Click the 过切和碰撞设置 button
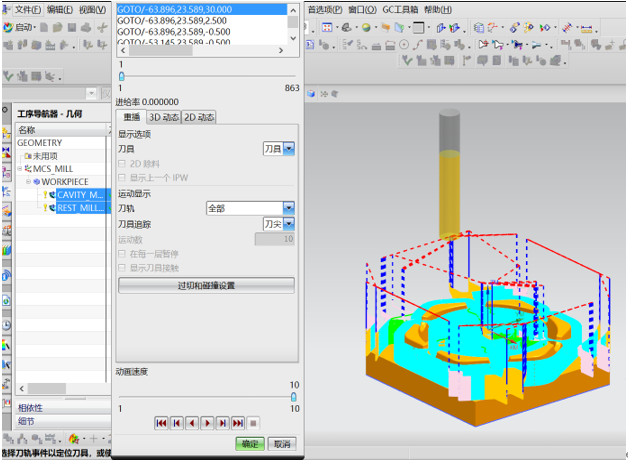This screenshot has height=460, width=628. [x=206, y=285]
